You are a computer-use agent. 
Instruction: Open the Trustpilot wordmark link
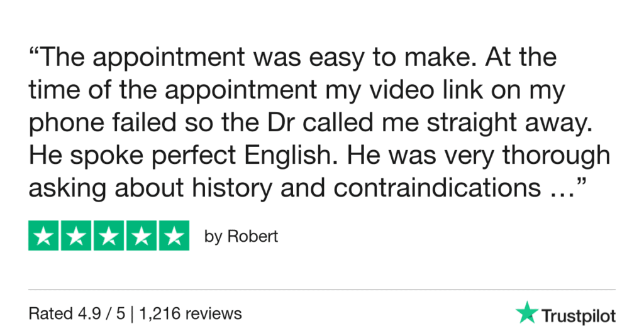579,315
